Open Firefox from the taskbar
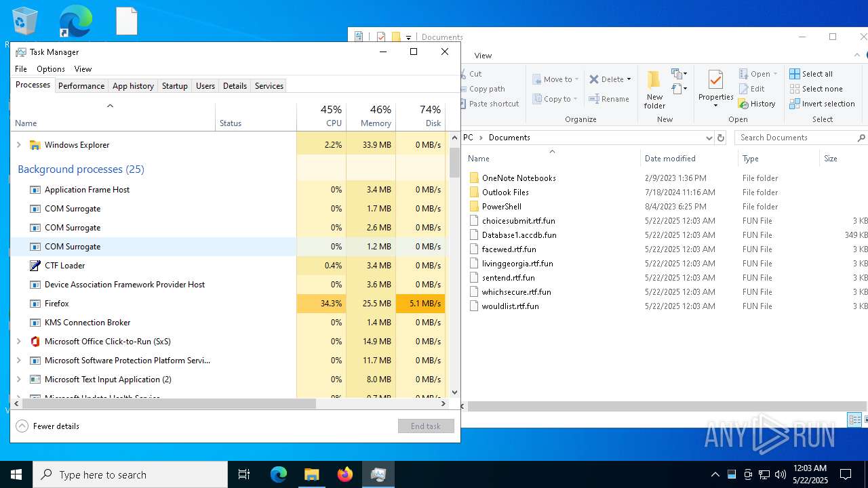Screen dimensions: 868x488 coord(345,474)
